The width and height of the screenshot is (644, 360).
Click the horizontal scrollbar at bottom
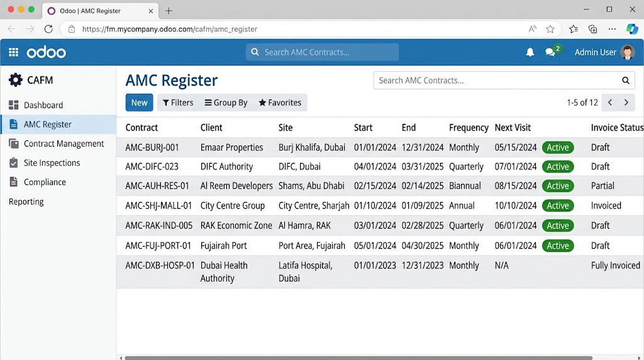[x=358, y=357]
